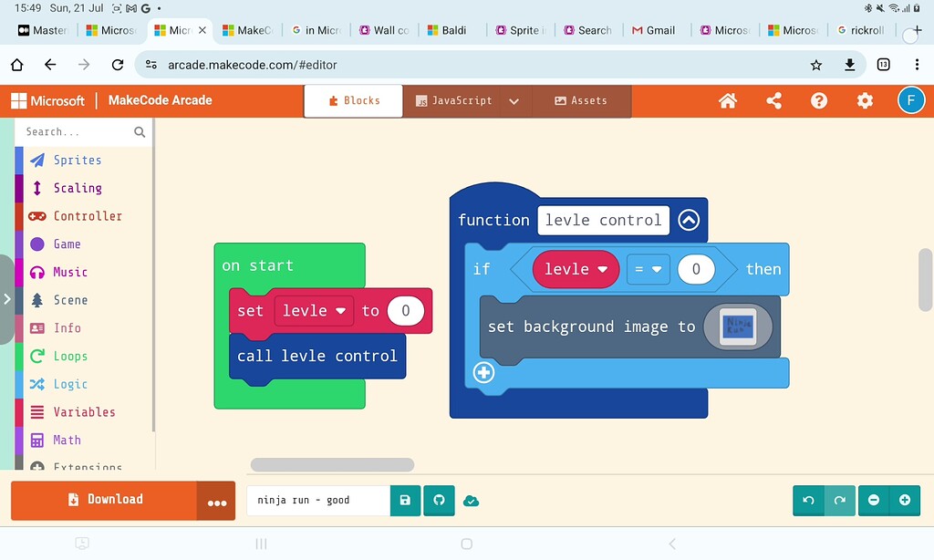Click the horizontal workspace scrollbar

(332, 464)
